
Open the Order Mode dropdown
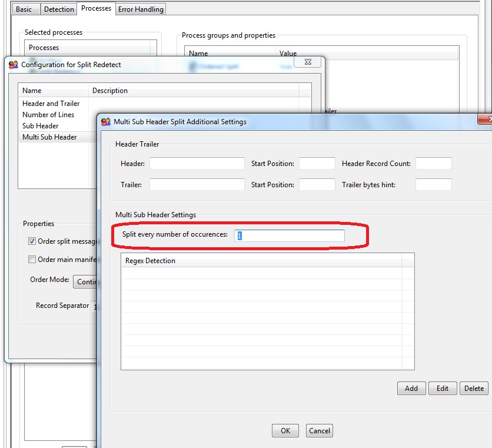click(x=85, y=281)
